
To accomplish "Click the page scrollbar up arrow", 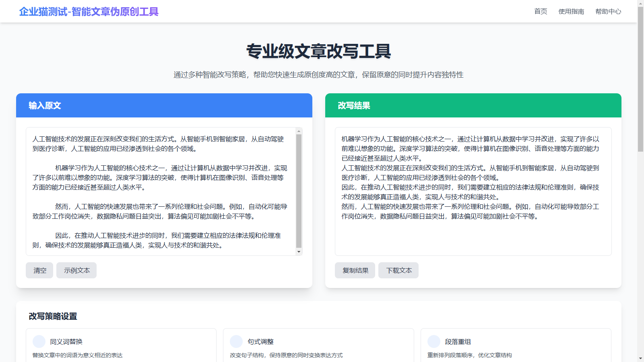I will 640,3.
